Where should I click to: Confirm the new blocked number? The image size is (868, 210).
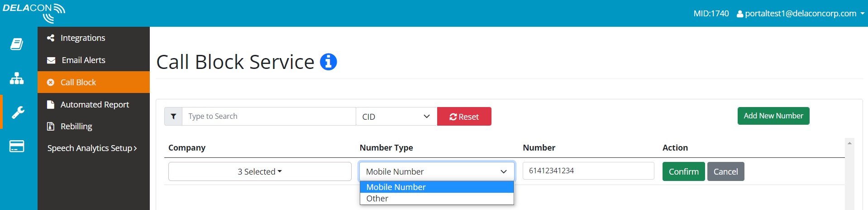683,171
